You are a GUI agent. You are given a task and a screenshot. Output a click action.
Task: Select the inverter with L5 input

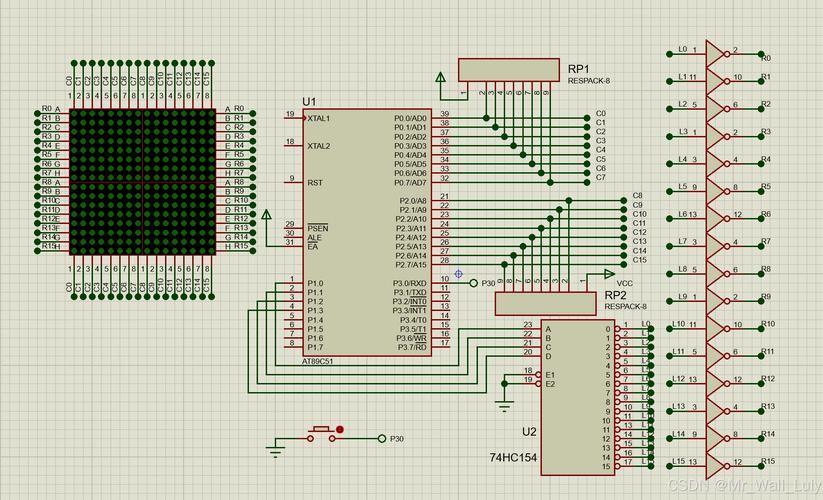tap(717, 191)
